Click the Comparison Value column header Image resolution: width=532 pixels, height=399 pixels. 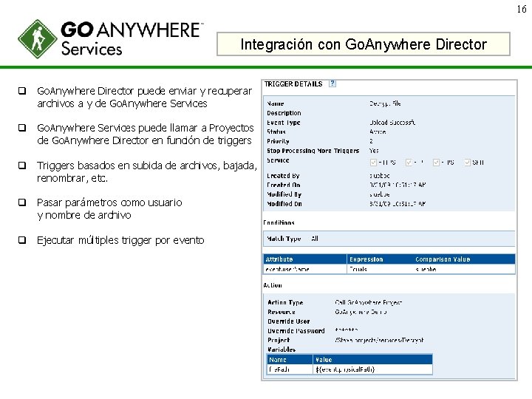[443, 259]
